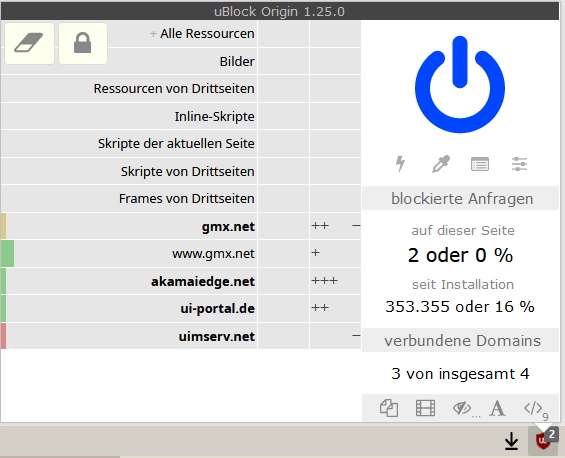Toggle JavaScript code brackets icon
This screenshot has height=458, width=565.
pos(533,408)
